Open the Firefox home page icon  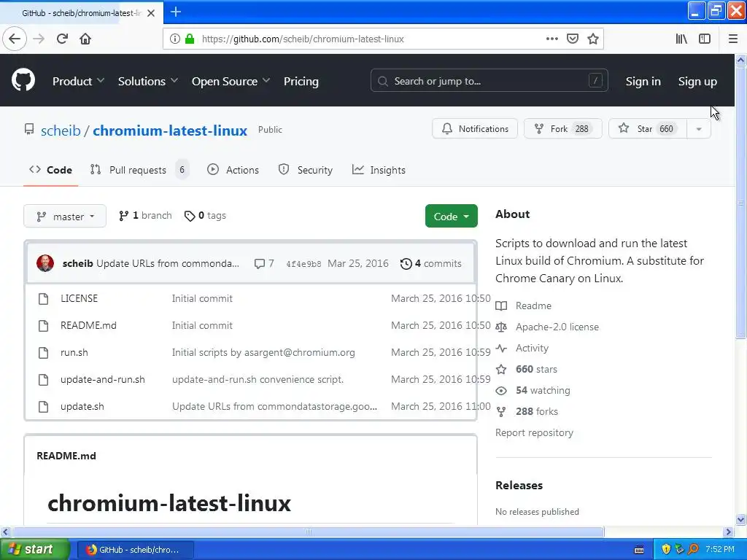(85, 39)
